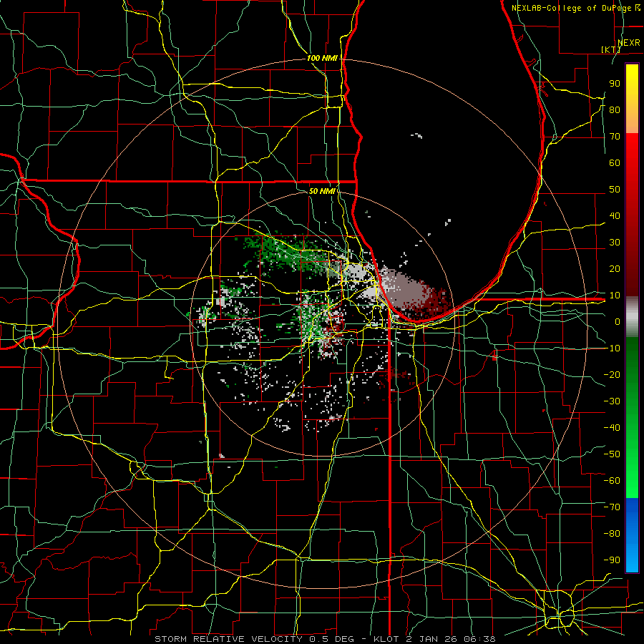Click the -60 value on velocity scale

[612, 481]
